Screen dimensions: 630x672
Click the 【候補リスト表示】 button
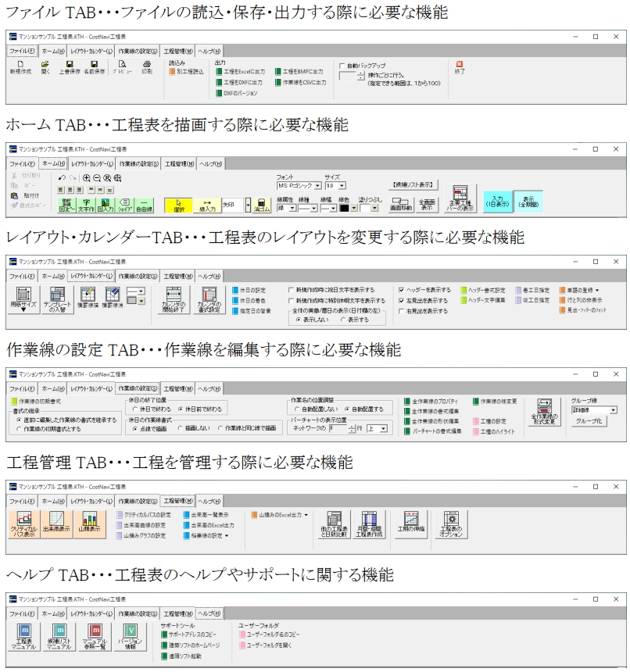click(413, 184)
